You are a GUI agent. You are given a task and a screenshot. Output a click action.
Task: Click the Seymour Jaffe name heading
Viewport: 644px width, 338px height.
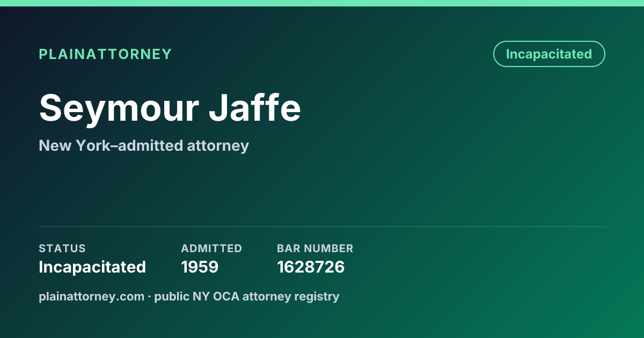point(170,108)
